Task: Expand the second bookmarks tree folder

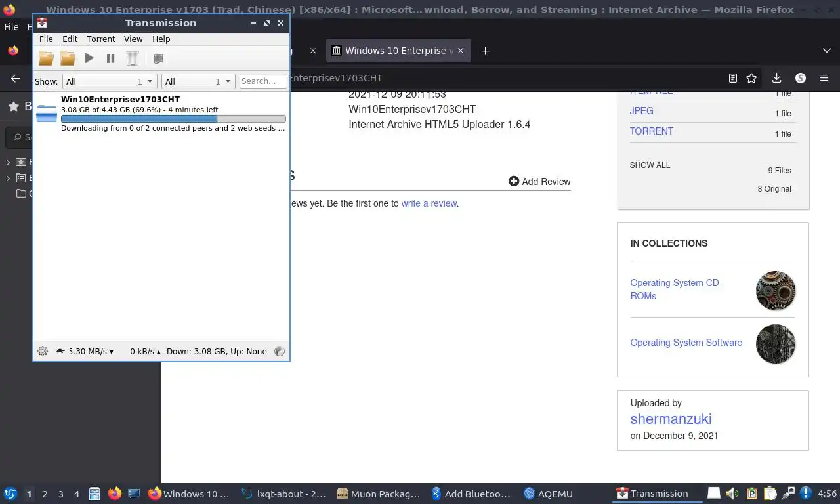Action: (x=9, y=178)
